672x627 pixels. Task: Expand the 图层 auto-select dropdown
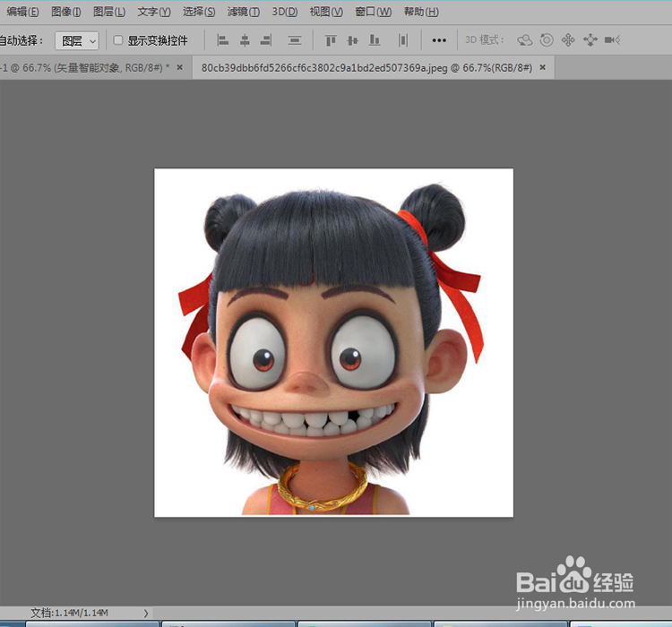(77, 40)
